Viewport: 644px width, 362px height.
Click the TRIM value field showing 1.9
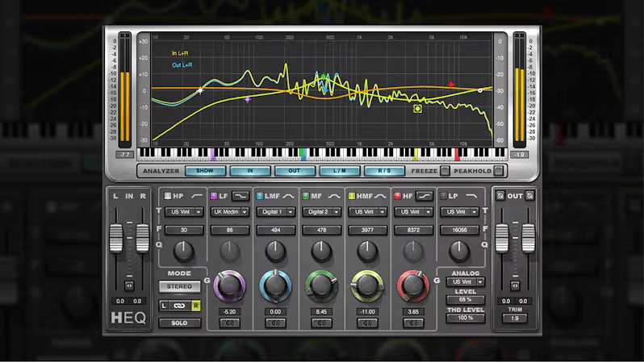pos(515,318)
